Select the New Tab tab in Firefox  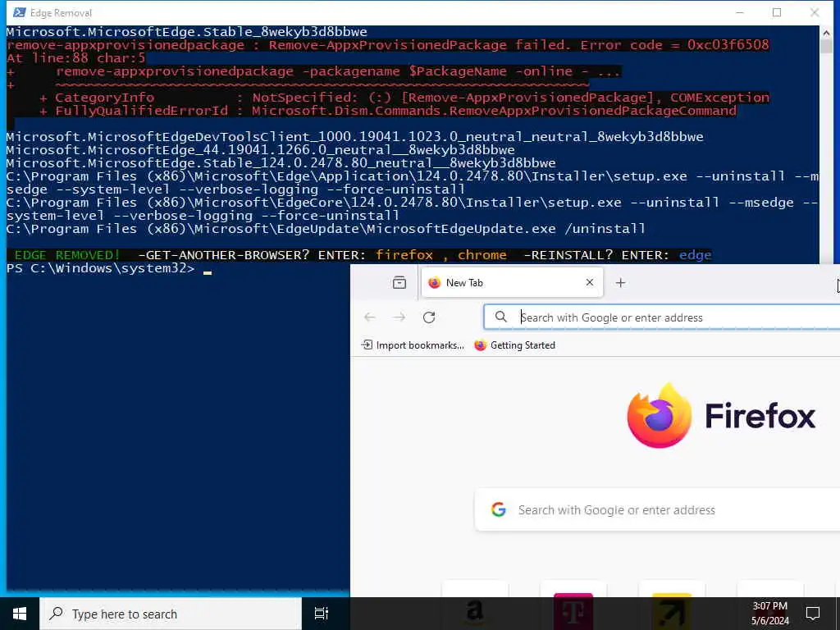coord(512,282)
